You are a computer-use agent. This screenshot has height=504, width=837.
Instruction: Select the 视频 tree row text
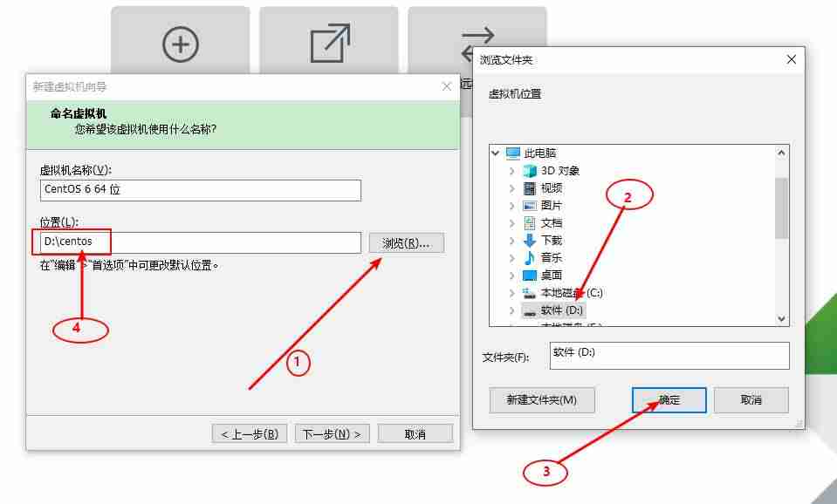coord(552,188)
